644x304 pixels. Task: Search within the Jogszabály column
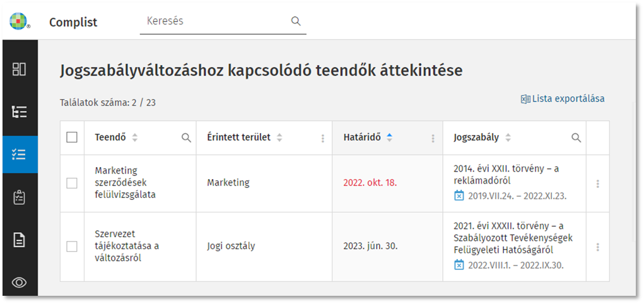[x=576, y=137]
